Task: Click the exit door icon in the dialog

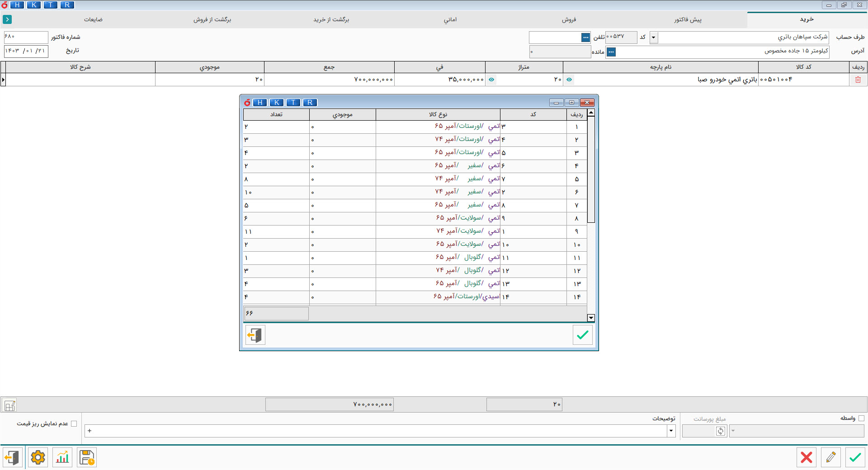Action: (255, 335)
